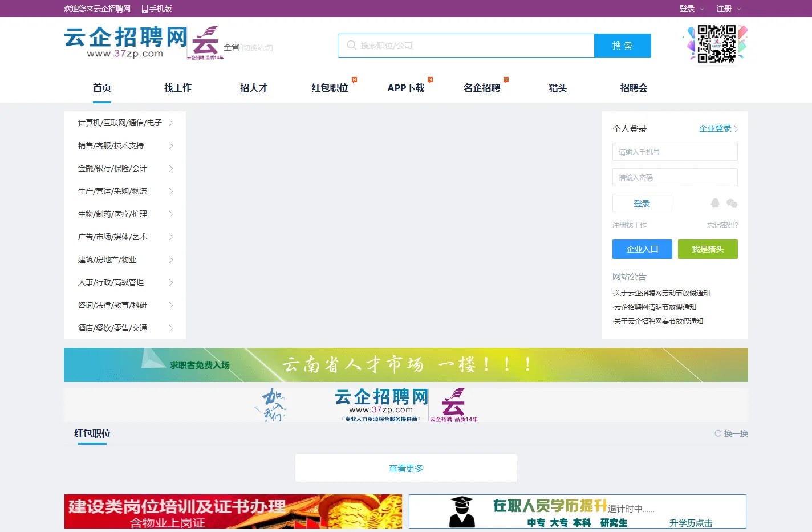Click the 查看更多 button

[406, 468]
